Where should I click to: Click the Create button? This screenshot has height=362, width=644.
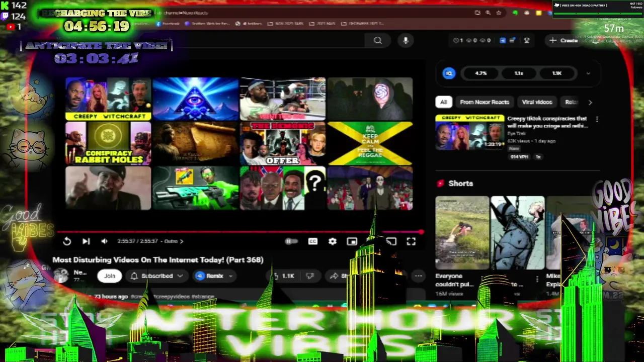563,40
